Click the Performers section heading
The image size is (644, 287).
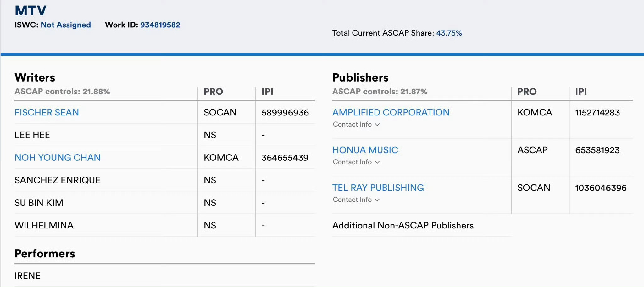(x=45, y=254)
